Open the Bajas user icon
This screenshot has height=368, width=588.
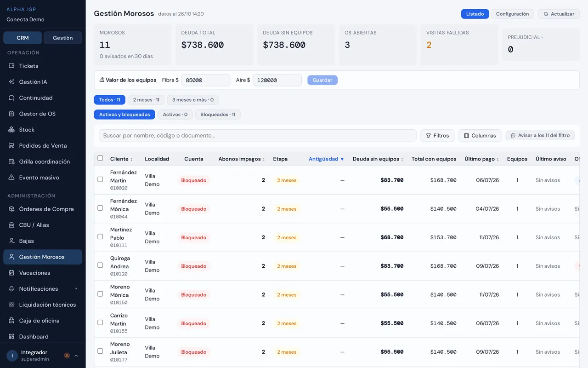tap(11, 241)
